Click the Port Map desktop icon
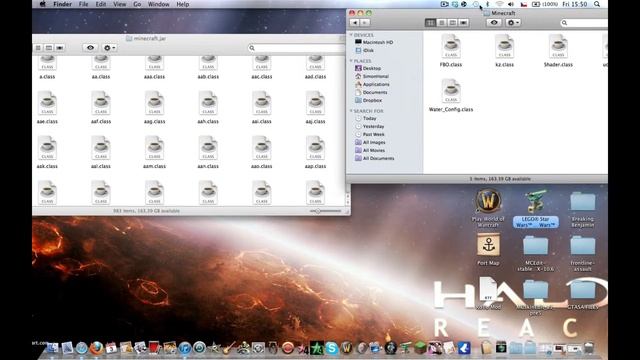Screen dimensions: 640x360 (x=488, y=249)
